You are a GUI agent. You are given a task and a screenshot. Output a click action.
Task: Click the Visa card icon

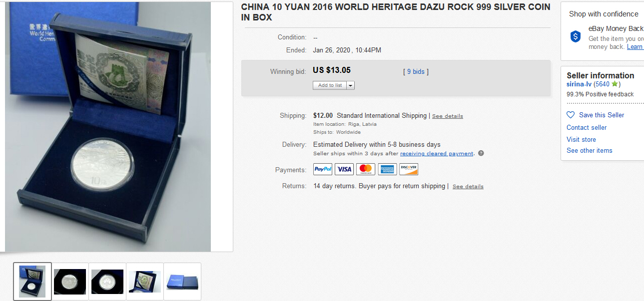point(344,169)
